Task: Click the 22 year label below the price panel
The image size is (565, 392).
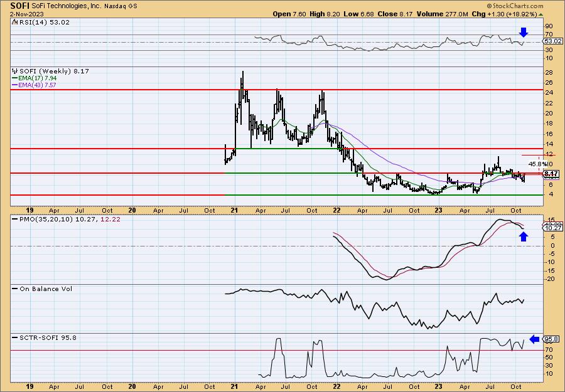Action: click(x=336, y=210)
